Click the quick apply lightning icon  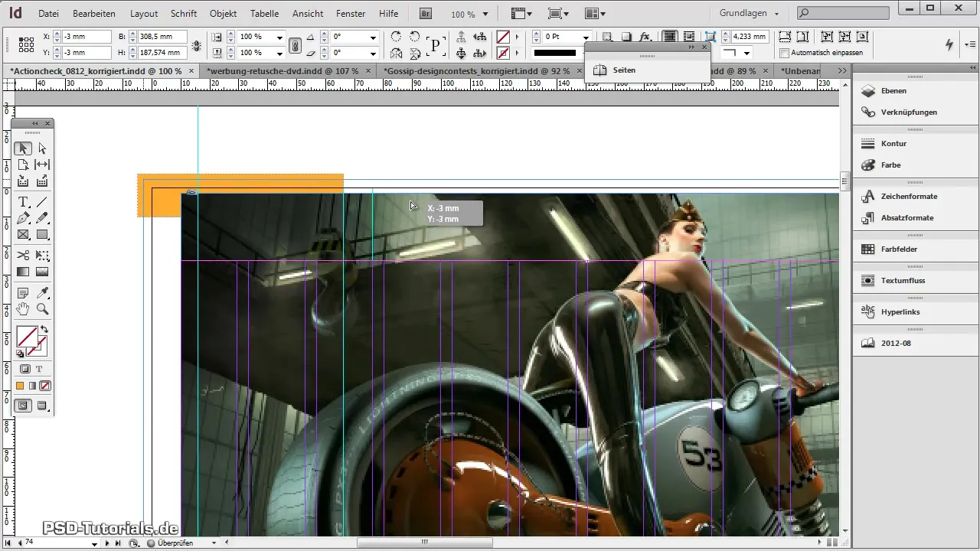pos(949,44)
